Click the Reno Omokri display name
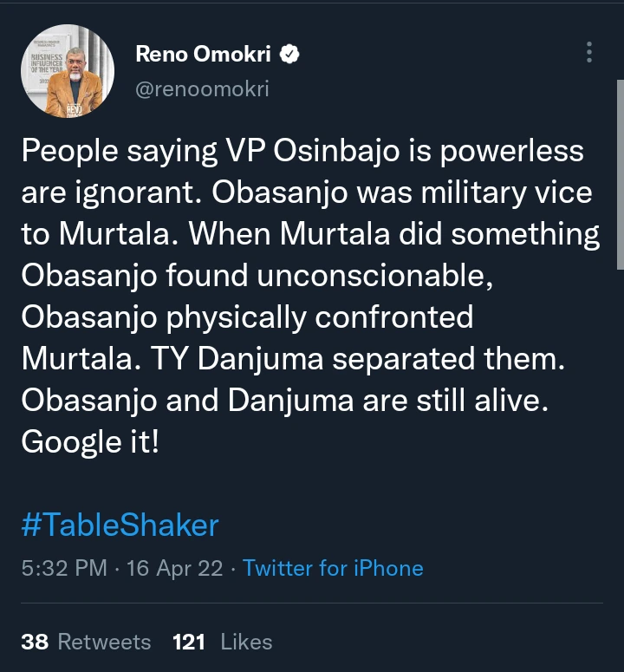Screen dimensions: 624x672 [204, 55]
